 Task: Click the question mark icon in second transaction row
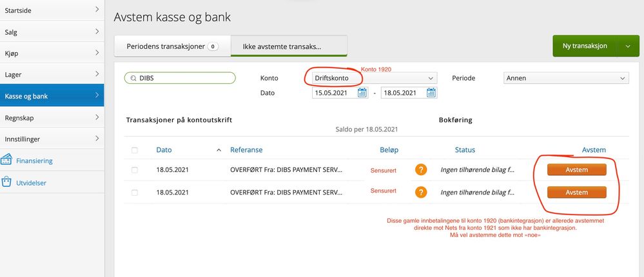(x=421, y=192)
